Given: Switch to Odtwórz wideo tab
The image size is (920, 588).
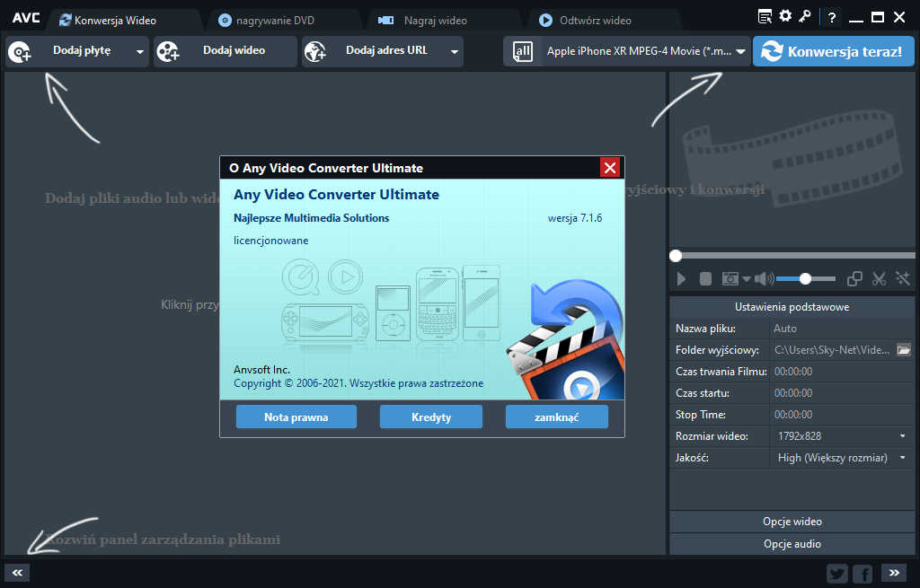Looking at the screenshot, I should (595, 21).
